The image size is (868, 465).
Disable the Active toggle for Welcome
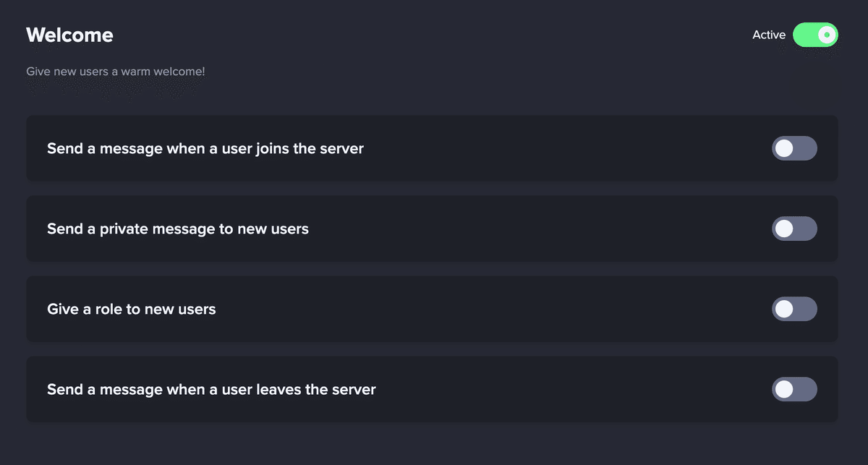[815, 35]
